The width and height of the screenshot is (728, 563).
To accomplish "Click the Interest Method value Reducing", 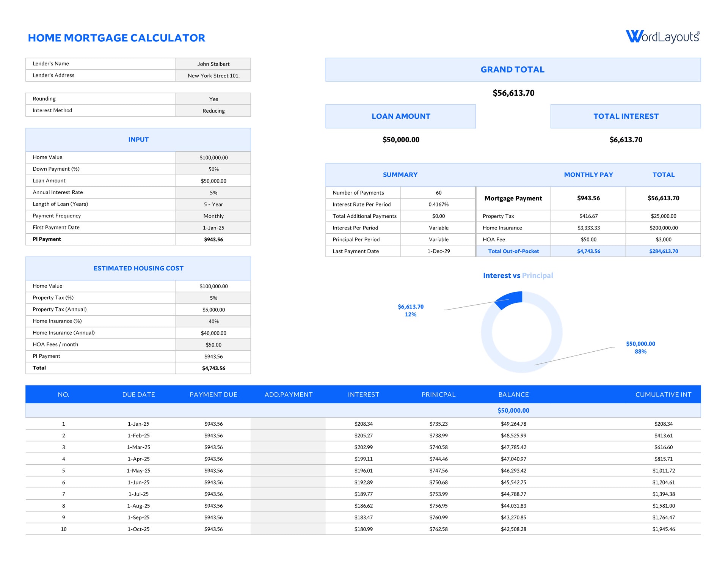I will coord(213,111).
